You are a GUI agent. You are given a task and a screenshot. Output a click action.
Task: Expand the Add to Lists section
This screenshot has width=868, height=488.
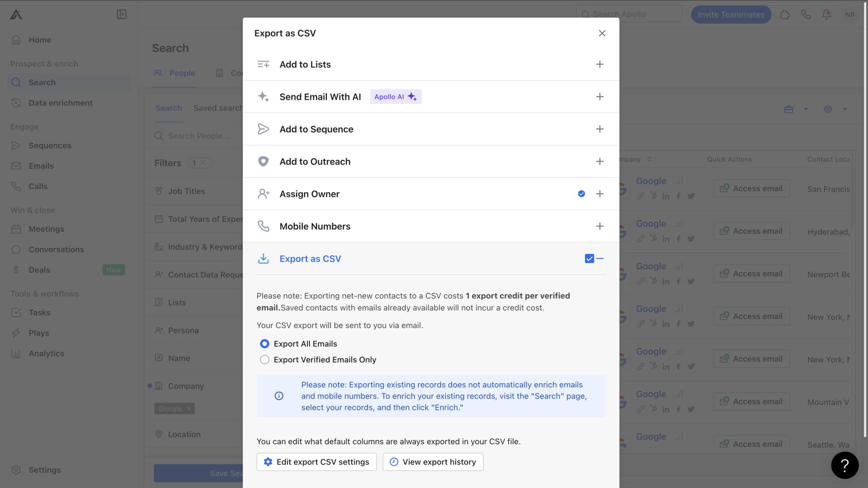click(599, 64)
